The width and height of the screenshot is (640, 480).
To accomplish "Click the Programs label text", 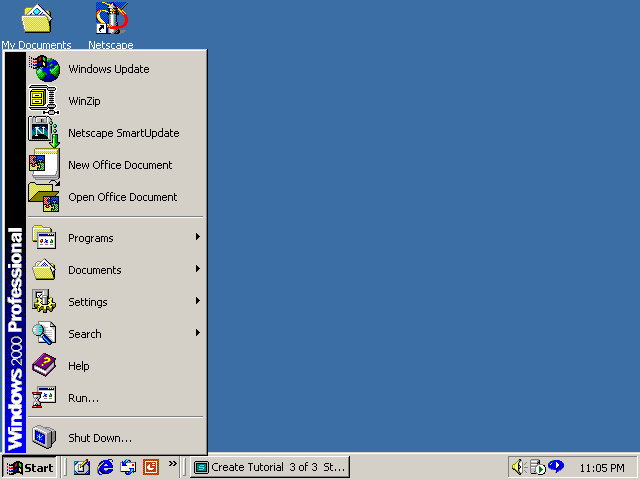I will [x=91, y=238].
